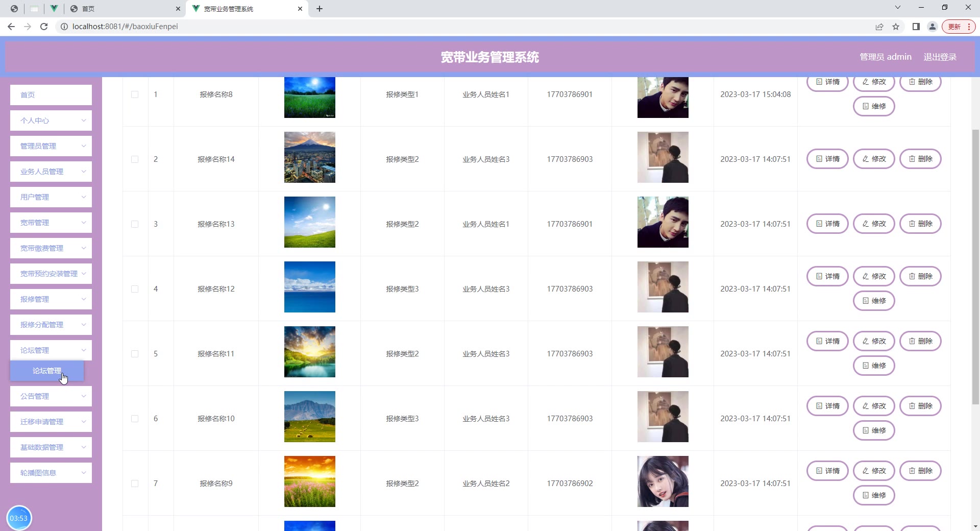Close the 首页 browser tab
The height and width of the screenshot is (531, 980).
tap(178, 9)
